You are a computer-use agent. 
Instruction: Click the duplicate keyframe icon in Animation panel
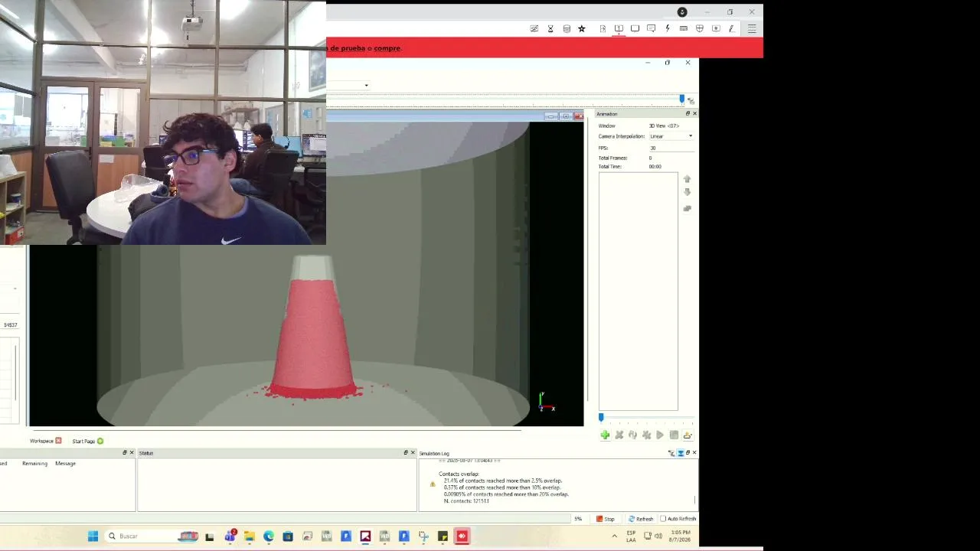tap(687, 208)
